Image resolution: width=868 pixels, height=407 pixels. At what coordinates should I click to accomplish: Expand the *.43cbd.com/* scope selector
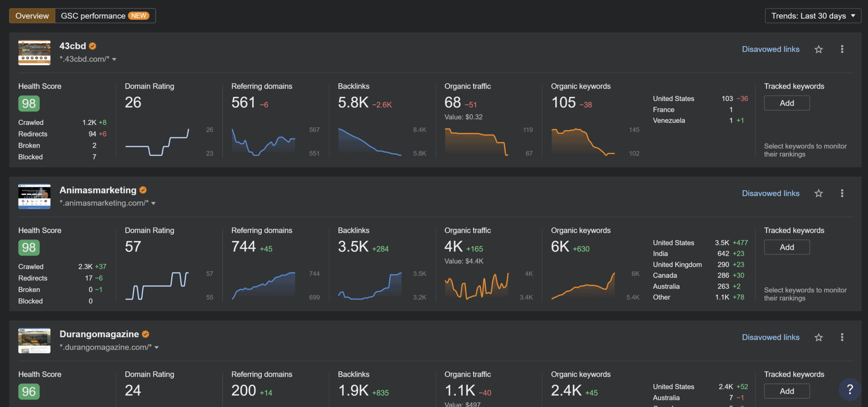114,59
